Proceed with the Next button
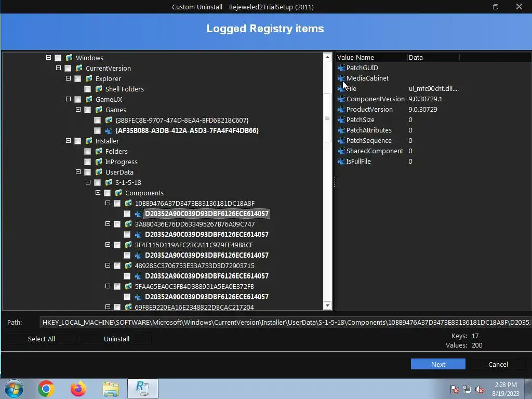532x399 pixels. click(438, 364)
